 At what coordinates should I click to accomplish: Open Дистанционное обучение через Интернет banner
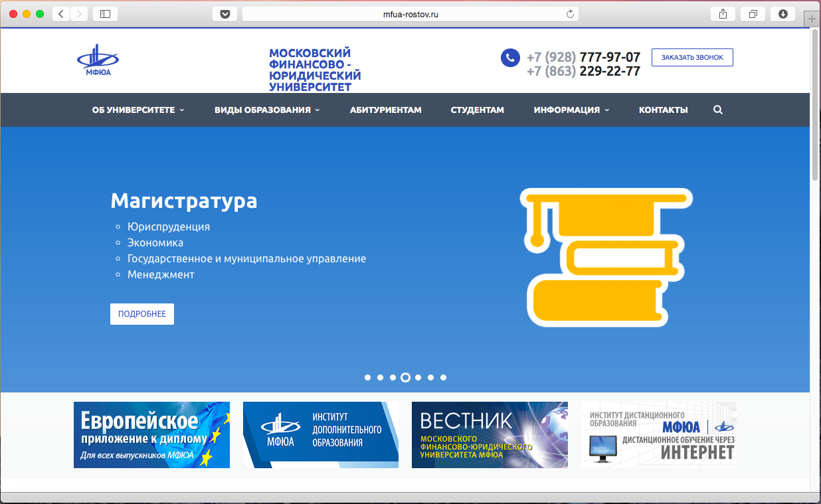click(659, 435)
